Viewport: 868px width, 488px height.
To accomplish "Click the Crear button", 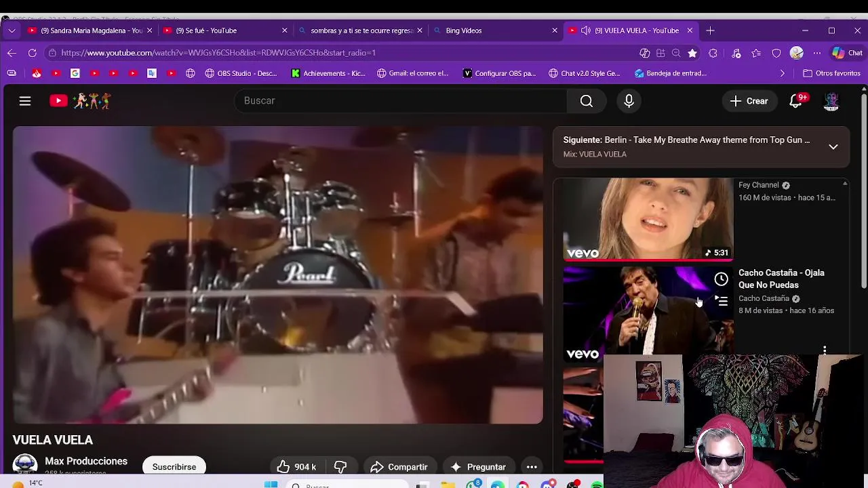I will pos(749,101).
